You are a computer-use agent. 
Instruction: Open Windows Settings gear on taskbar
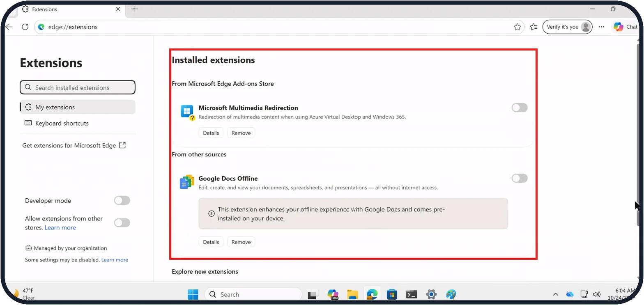point(431,294)
